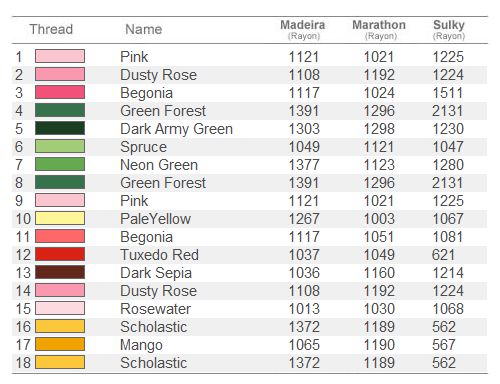The height and width of the screenshot is (384, 500).
Task: Select the name text 'Dark Sepia'
Action: click(x=156, y=273)
